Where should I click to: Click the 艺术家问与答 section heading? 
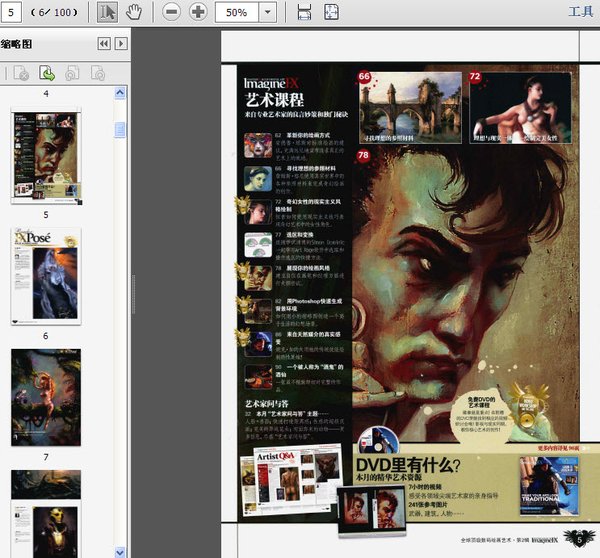[x=267, y=403]
